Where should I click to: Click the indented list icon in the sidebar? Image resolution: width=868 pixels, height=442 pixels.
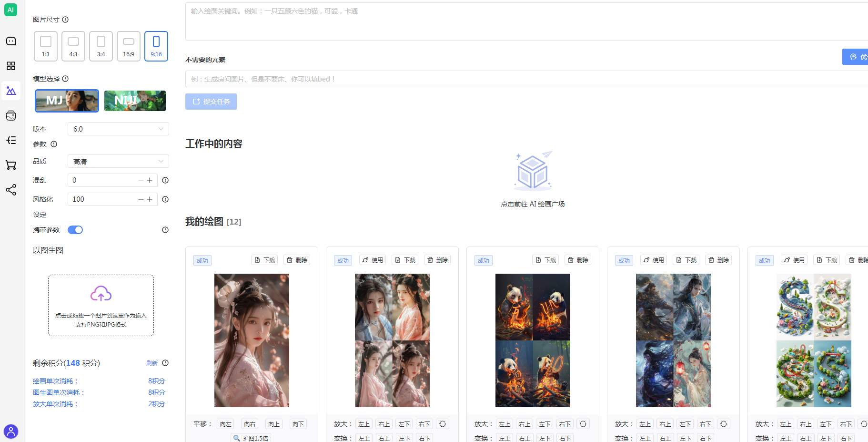point(11,140)
